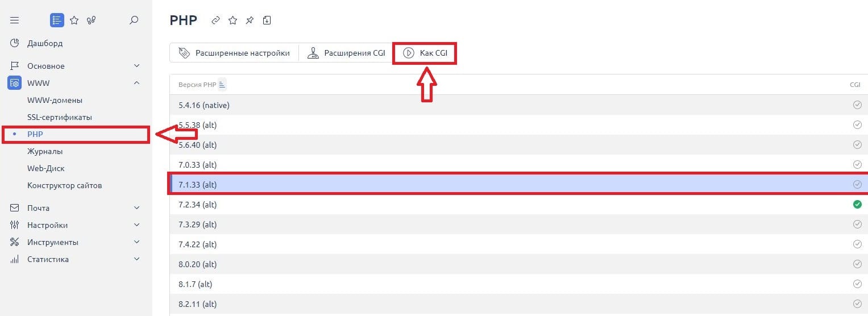Click the Статистика bar chart icon
Image resolution: width=868 pixels, height=316 pixels.
pos(15,259)
